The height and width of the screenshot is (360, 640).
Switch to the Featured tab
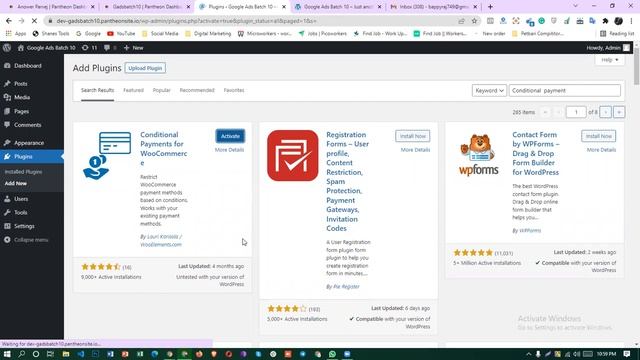133,90
